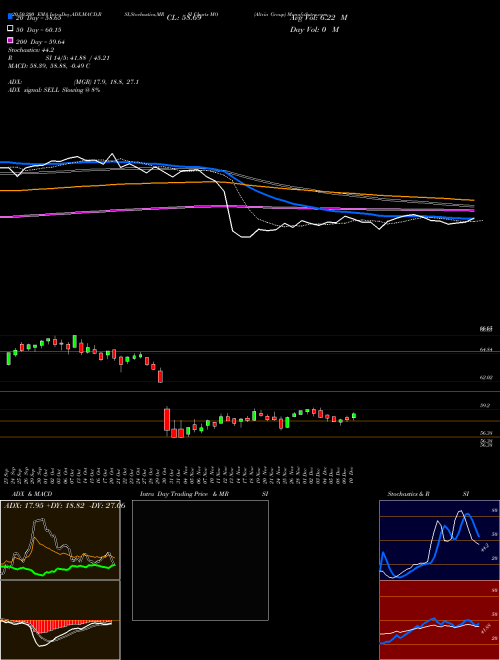Image resolution: width=500 pixels, height=660 pixels.
Task: Click the white 50 Day EMA legend swatch
Action: (10, 29)
